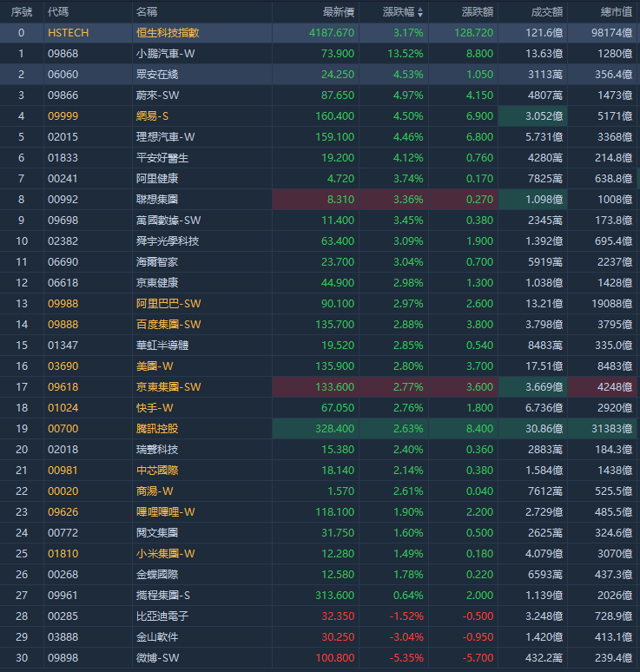
Task: Click 聯想集團 turnover 1.098億
Action: pos(544,200)
